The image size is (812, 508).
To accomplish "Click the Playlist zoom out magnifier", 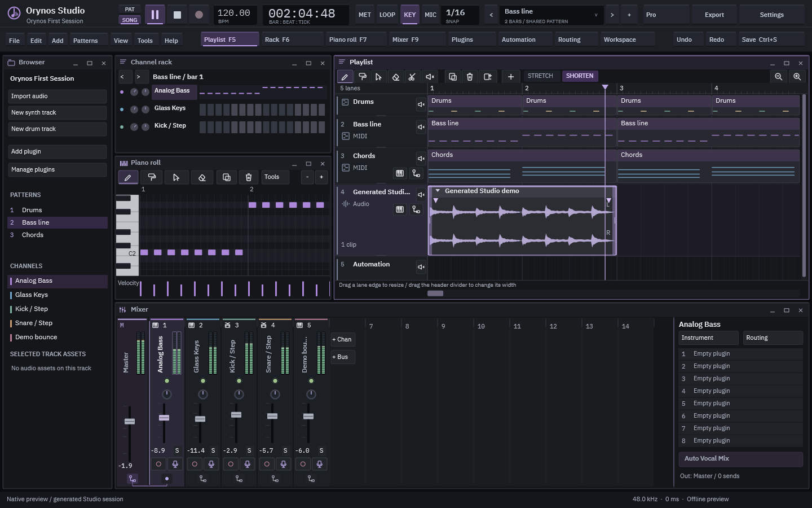I will [778, 77].
